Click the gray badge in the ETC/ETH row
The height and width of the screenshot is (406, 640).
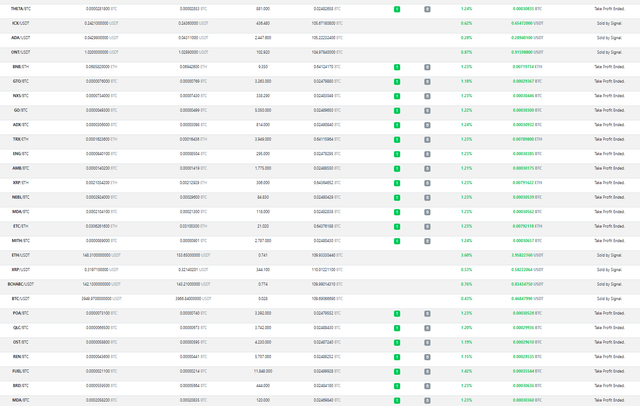(427, 227)
